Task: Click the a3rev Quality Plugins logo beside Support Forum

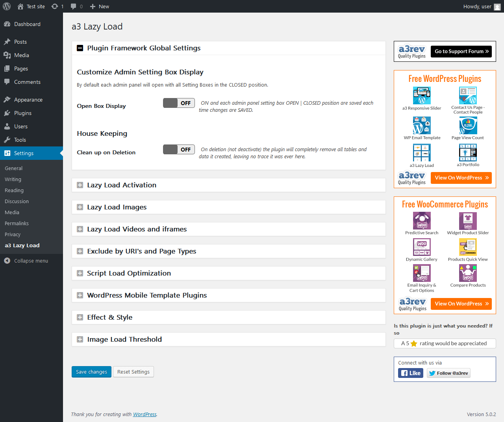Action: [412, 52]
